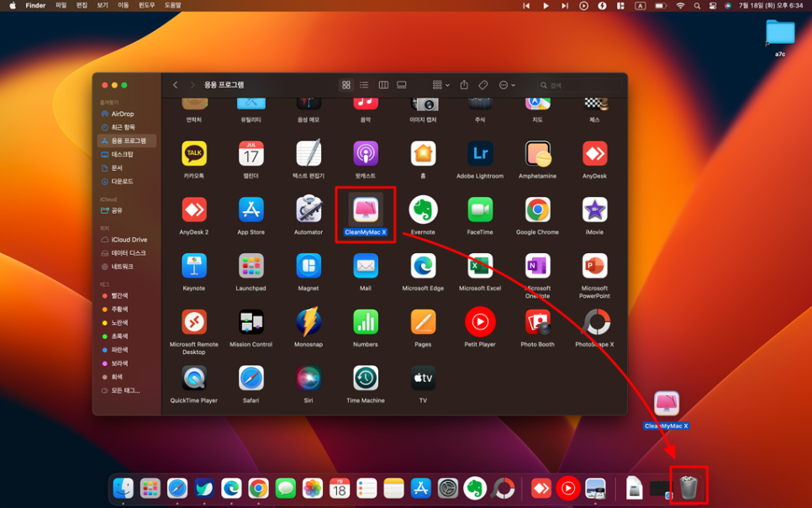
Task: Click the tag button in Finder toolbar
Action: point(483,85)
